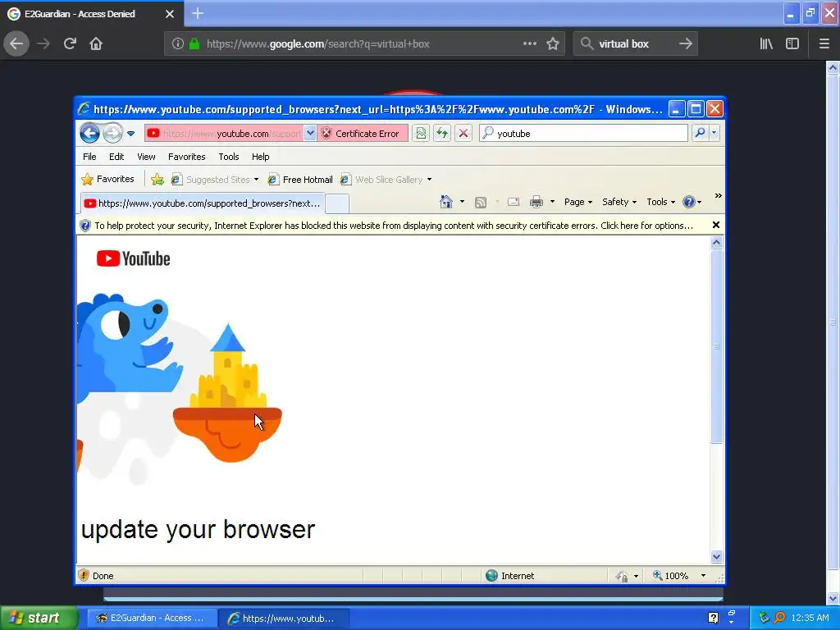Viewport: 840px width, 630px height.
Task: Open the Tools menu in IE menu bar
Action: 229,157
